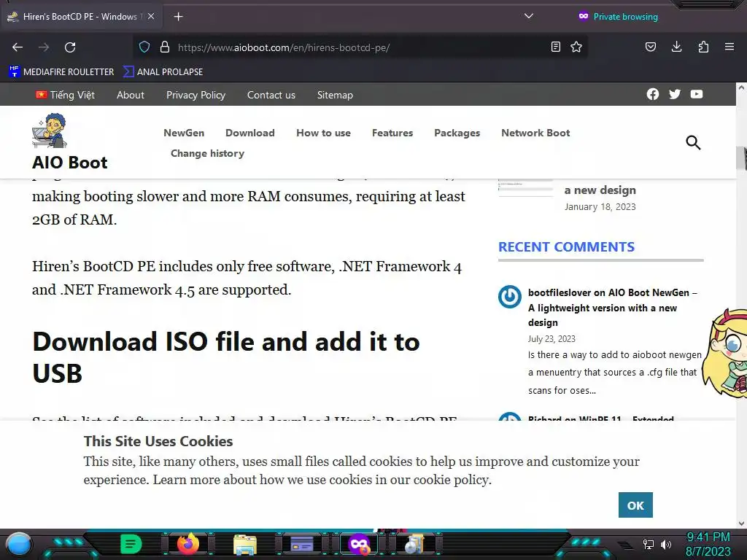The height and width of the screenshot is (560, 747).
Task: Open the Firefox downloads panel
Action: pyautogui.click(x=676, y=47)
